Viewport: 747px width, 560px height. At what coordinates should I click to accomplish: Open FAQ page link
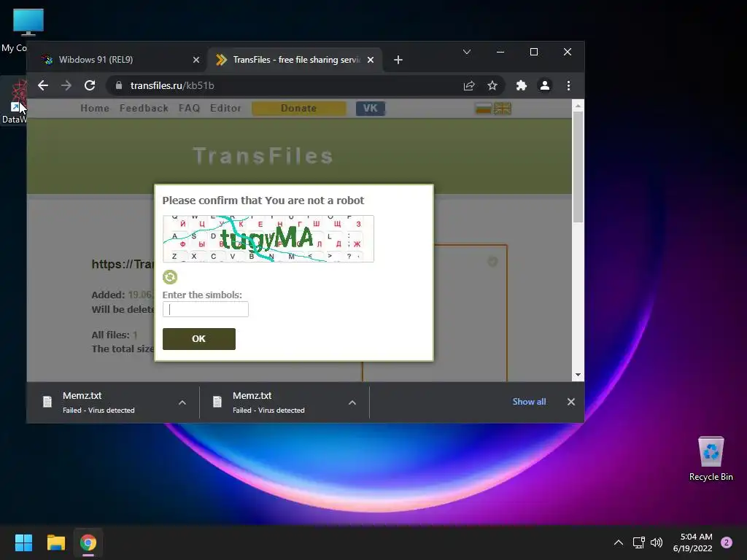click(x=189, y=108)
